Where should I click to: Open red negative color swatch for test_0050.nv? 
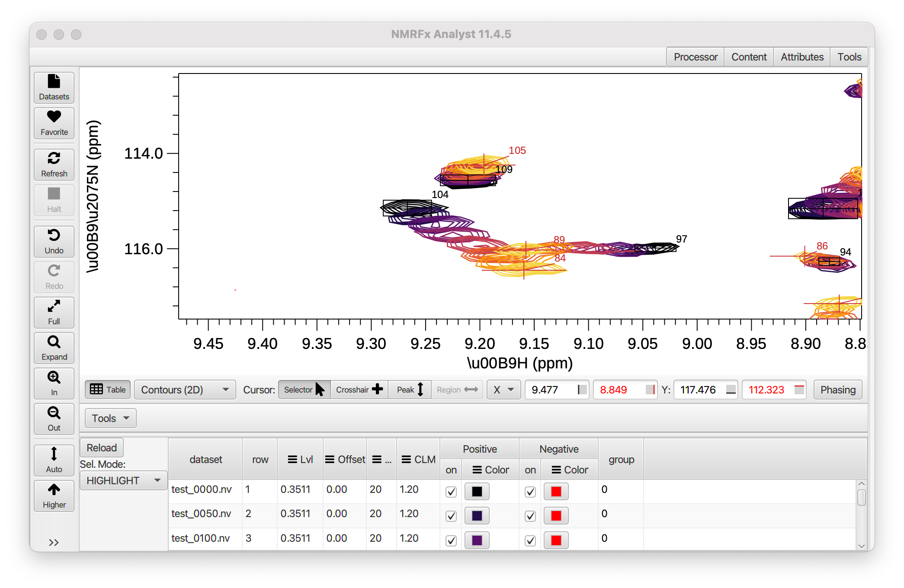(x=556, y=516)
